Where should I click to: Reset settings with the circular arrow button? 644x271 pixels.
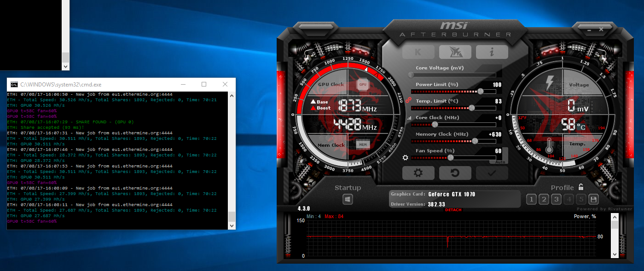[x=455, y=173]
